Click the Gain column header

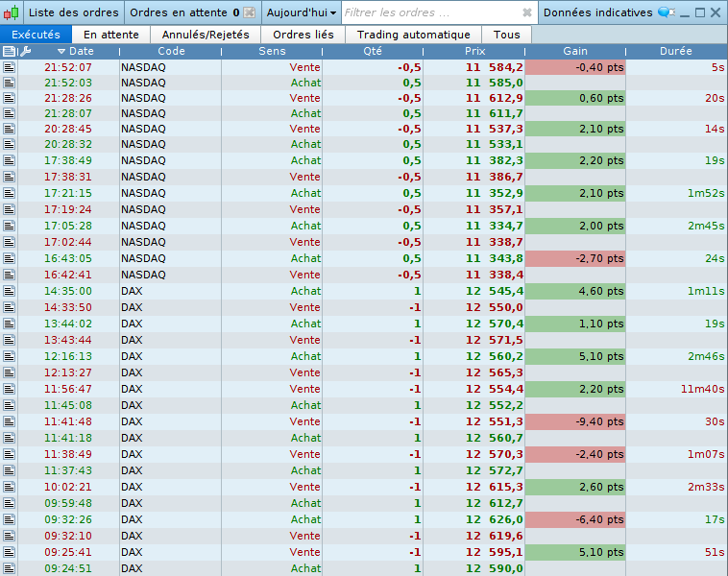[x=575, y=51]
